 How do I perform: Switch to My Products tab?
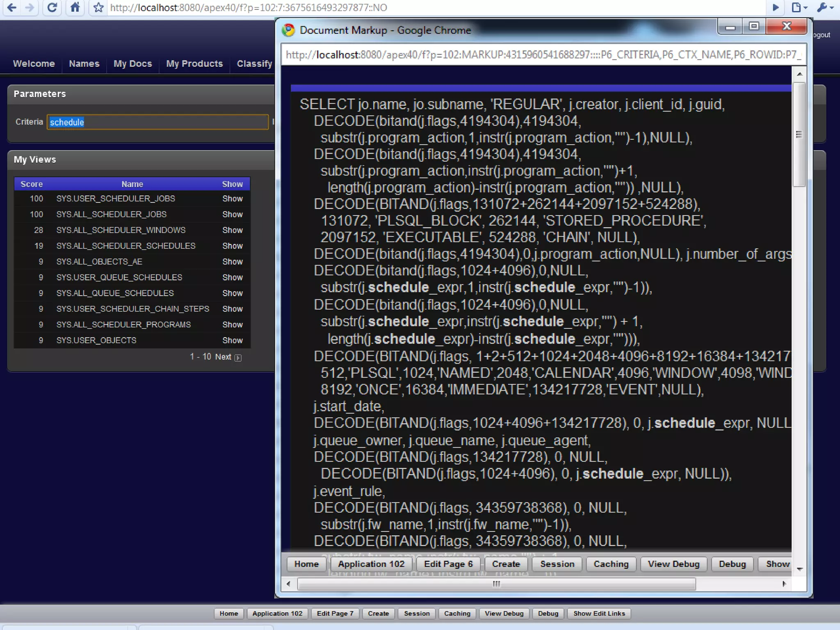(x=194, y=64)
